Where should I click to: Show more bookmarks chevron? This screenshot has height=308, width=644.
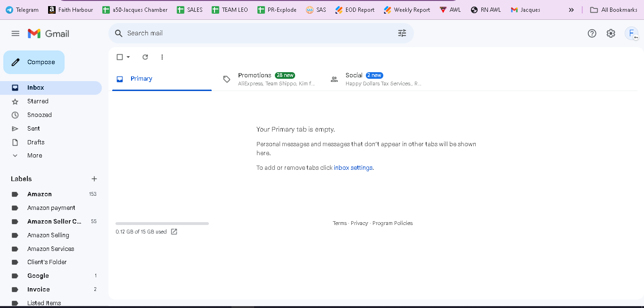571,9
